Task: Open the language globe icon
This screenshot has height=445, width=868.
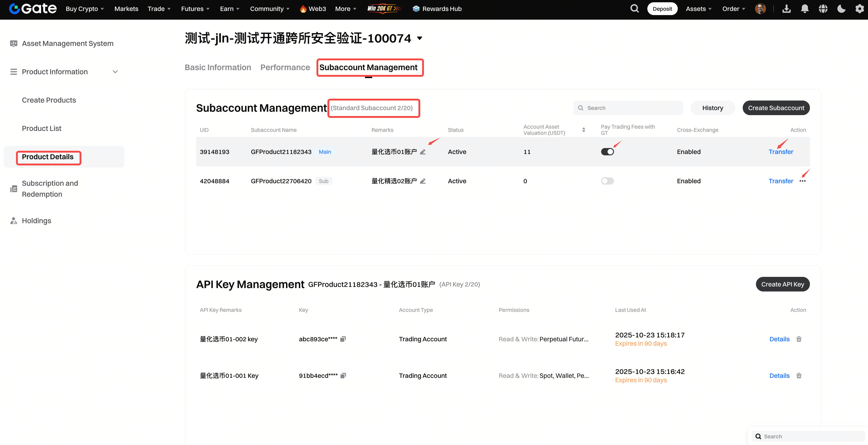Action: tap(823, 9)
